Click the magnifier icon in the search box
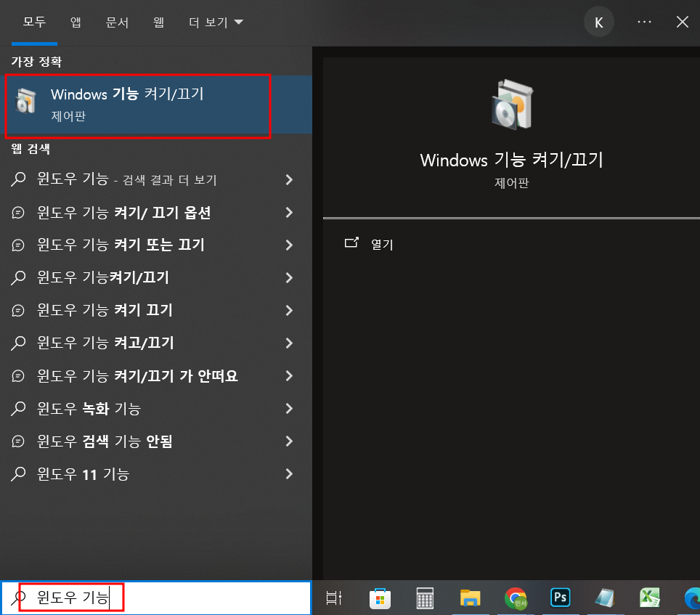This screenshot has height=615, width=700. tap(18, 598)
